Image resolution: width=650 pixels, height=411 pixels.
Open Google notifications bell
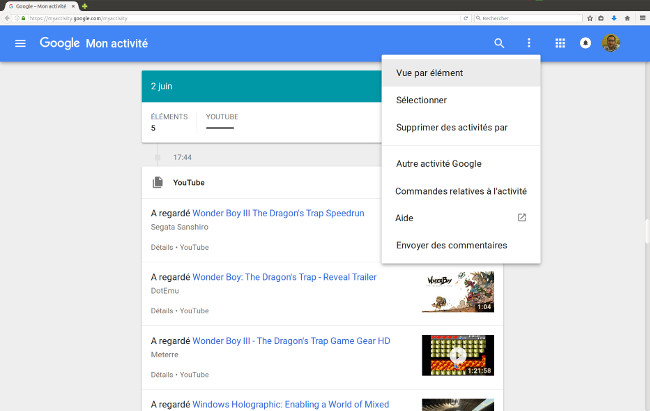point(586,43)
